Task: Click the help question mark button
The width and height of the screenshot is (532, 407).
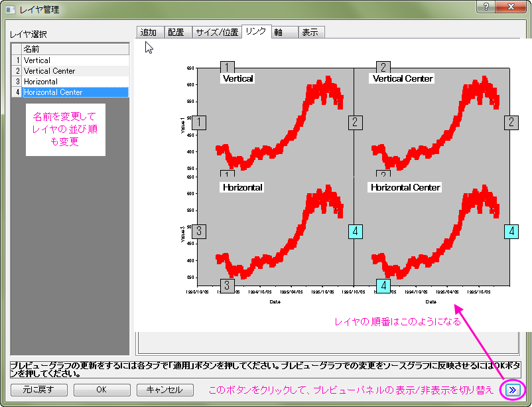Action: (x=486, y=7)
